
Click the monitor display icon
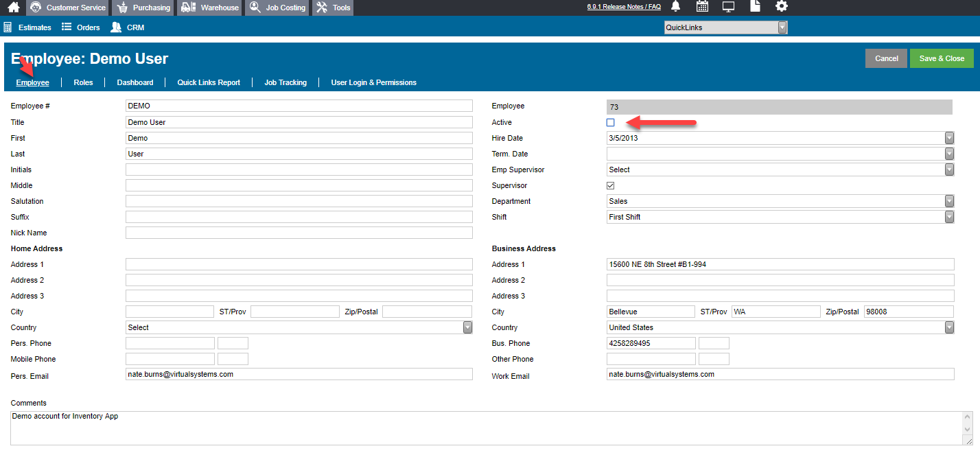pyautogui.click(x=729, y=7)
